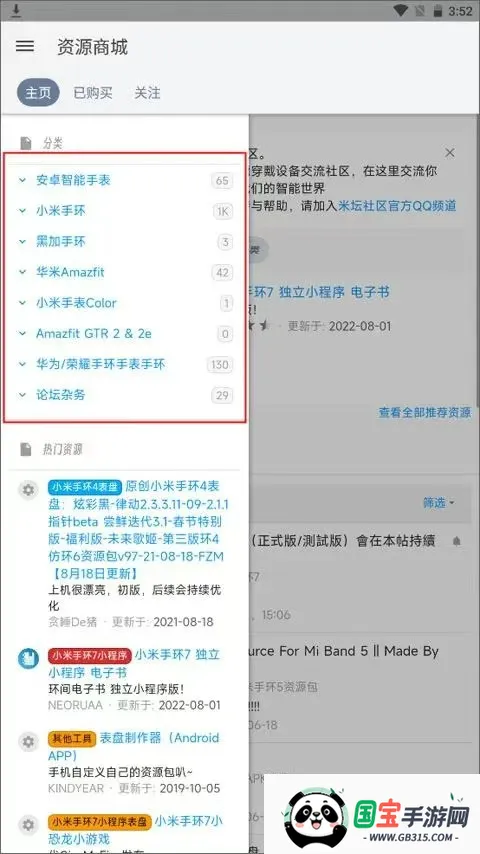This screenshot has width=480, height=854.
Task: Open the 筛选 filter dropdown
Action: tap(439, 503)
